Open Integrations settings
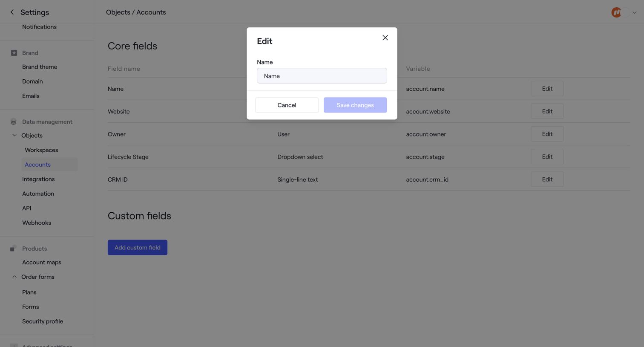Viewport: 644px width, 347px height. [x=38, y=179]
